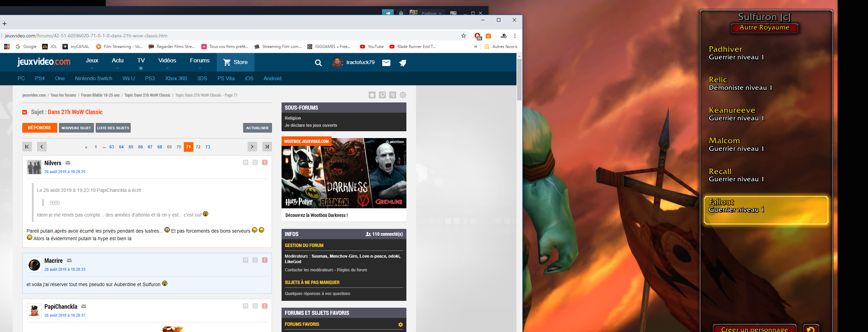Select the Nintendo Switch platform tab

click(94, 78)
